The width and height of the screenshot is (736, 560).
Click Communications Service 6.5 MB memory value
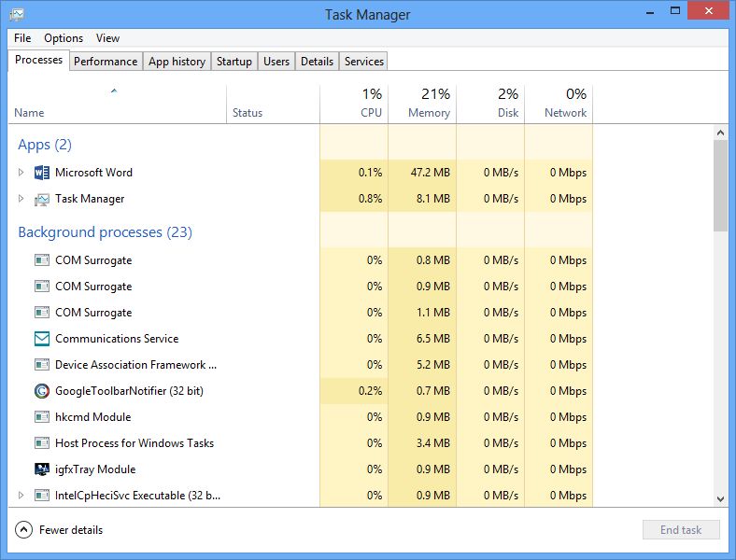(x=433, y=339)
